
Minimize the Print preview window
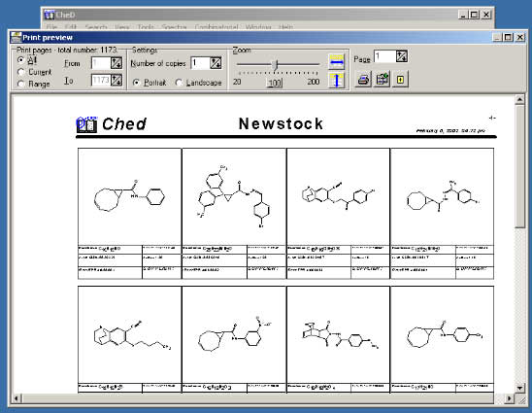tap(497, 37)
